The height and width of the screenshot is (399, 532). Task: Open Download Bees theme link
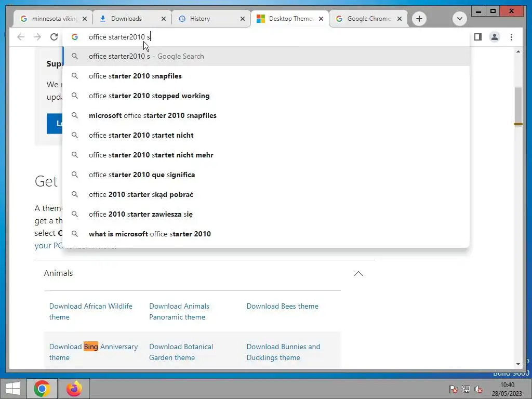[282, 306]
